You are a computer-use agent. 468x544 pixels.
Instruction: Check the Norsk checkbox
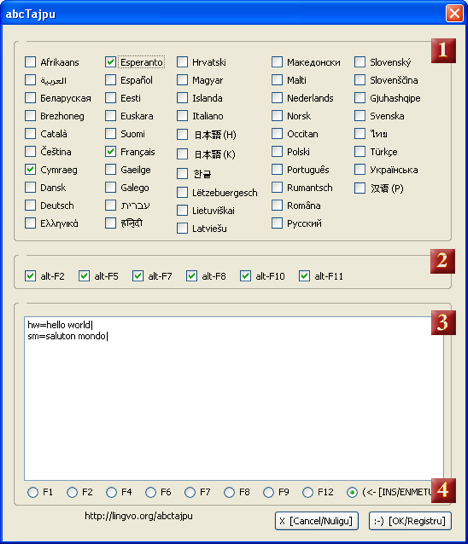point(277,116)
